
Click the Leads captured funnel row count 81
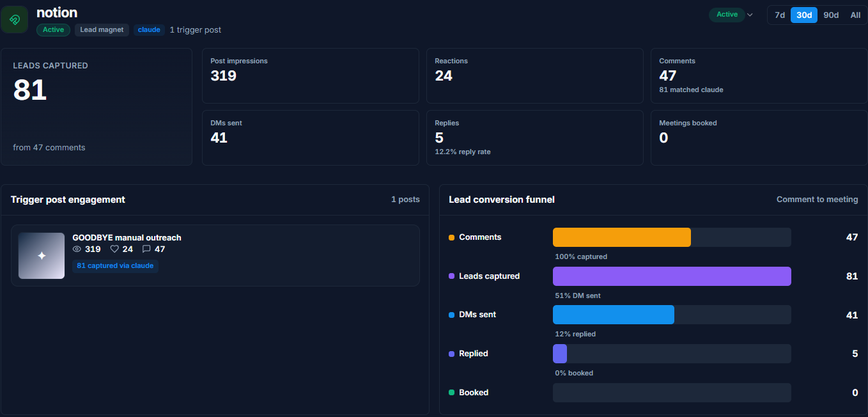click(x=852, y=276)
